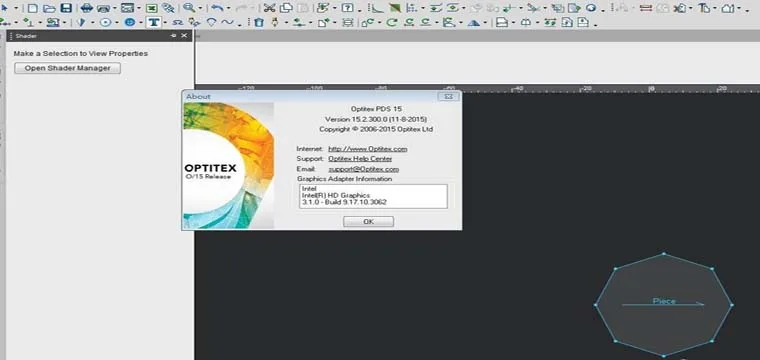Click the blue globe icon in toolbar
Image resolution: width=760 pixels, height=360 pixels.
click(591, 8)
